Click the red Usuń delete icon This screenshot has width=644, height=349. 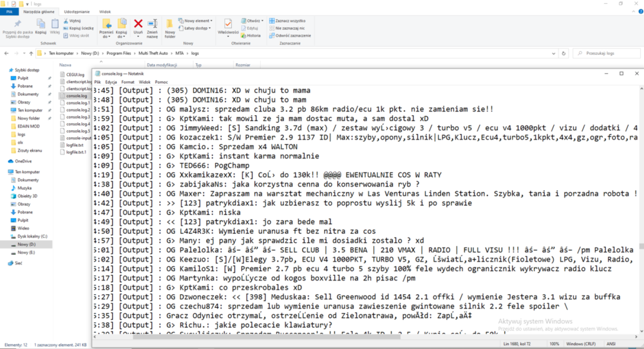tap(138, 24)
